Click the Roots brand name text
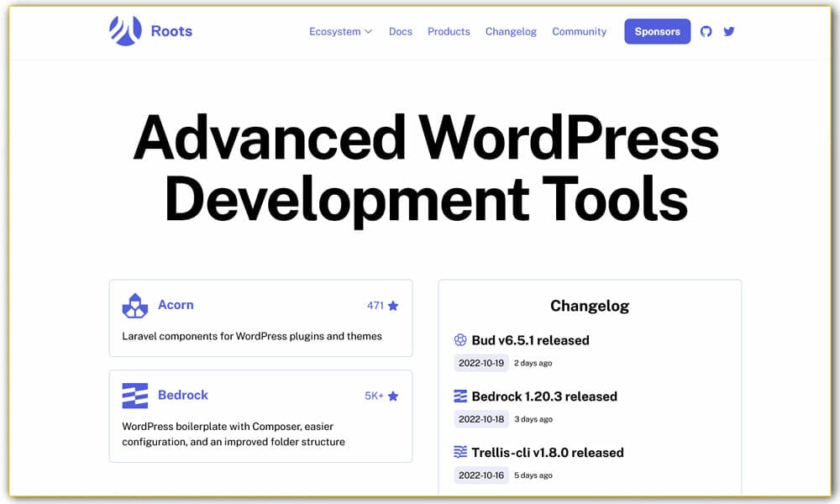This screenshot has height=504, width=840. [x=171, y=31]
